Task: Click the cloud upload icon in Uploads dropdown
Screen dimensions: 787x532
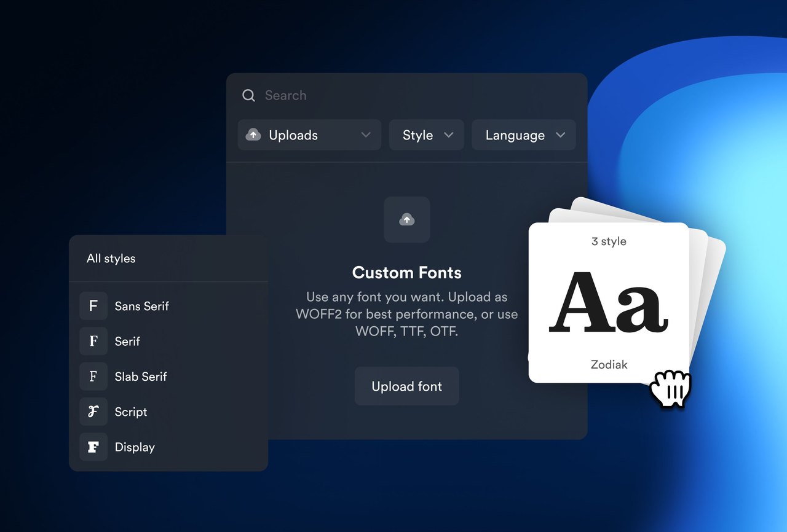Action: 253,135
